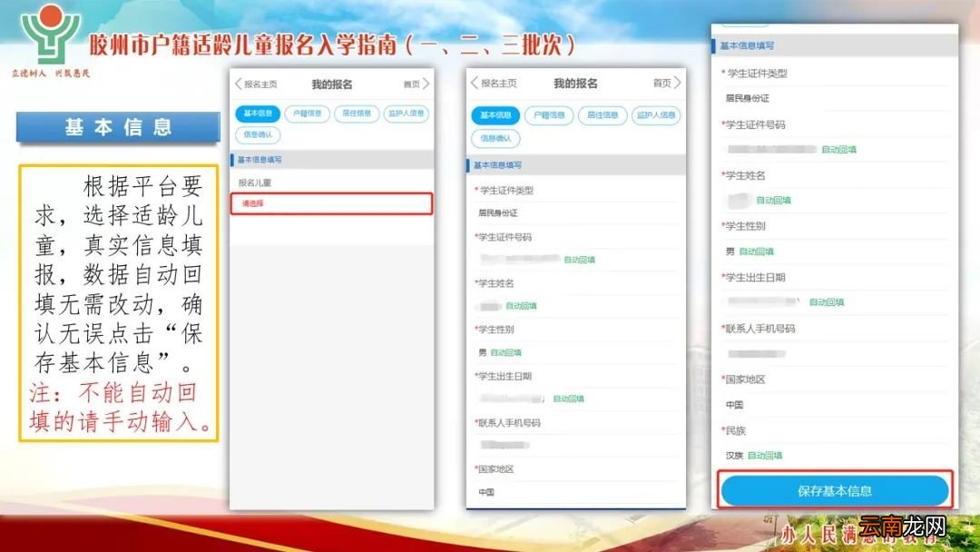980x552 pixels.
Task: Click the back chevron beside 报名主页
Action: 238,83
